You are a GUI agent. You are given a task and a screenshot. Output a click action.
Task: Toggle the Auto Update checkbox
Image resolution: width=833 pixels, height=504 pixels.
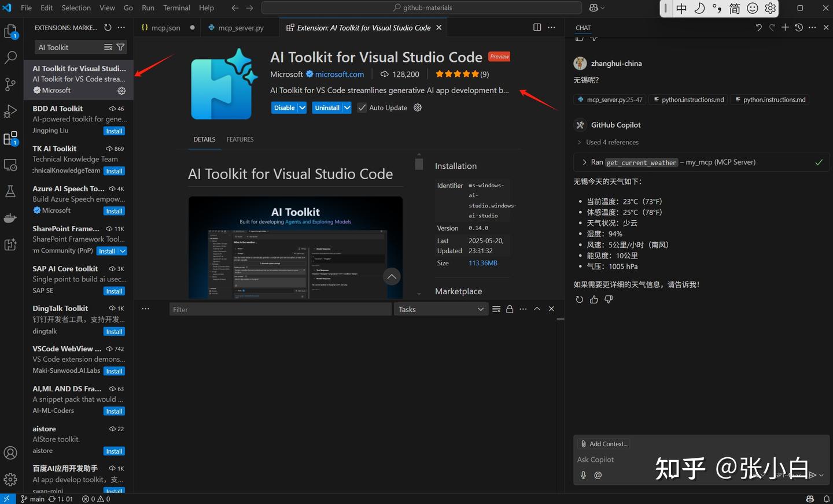(x=362, y=108)
